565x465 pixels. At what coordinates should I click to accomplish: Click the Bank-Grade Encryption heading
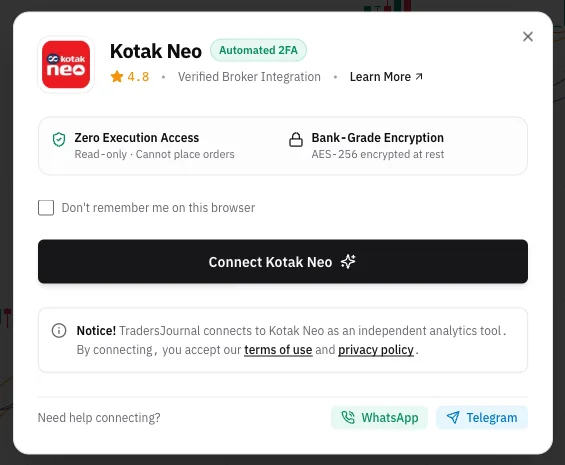(x=378, y=138)
